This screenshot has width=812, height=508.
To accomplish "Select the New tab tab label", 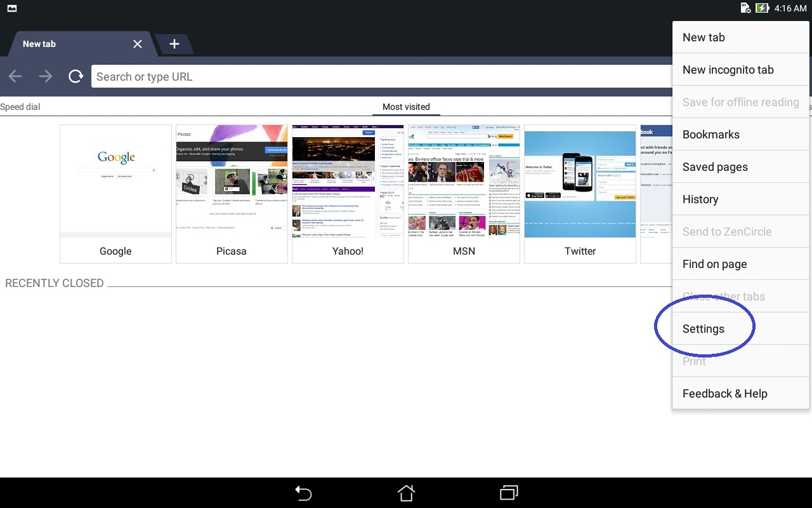I will pyautogui.click(x=39, y=44).
